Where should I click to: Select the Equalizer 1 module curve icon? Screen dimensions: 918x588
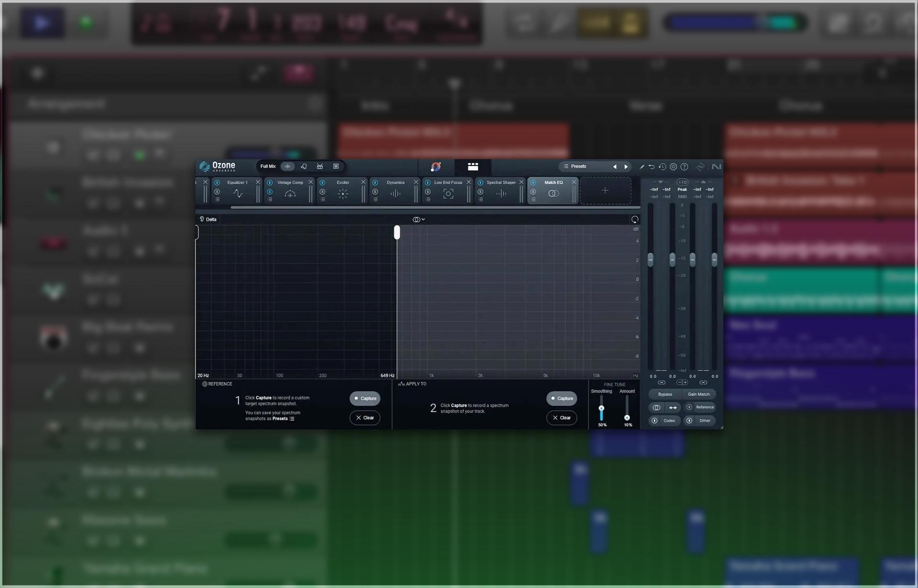pos(238,194)
